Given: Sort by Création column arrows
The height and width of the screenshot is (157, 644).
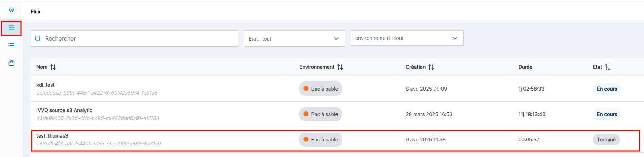Looking at the screenshot, I should (x=431, y=67).
